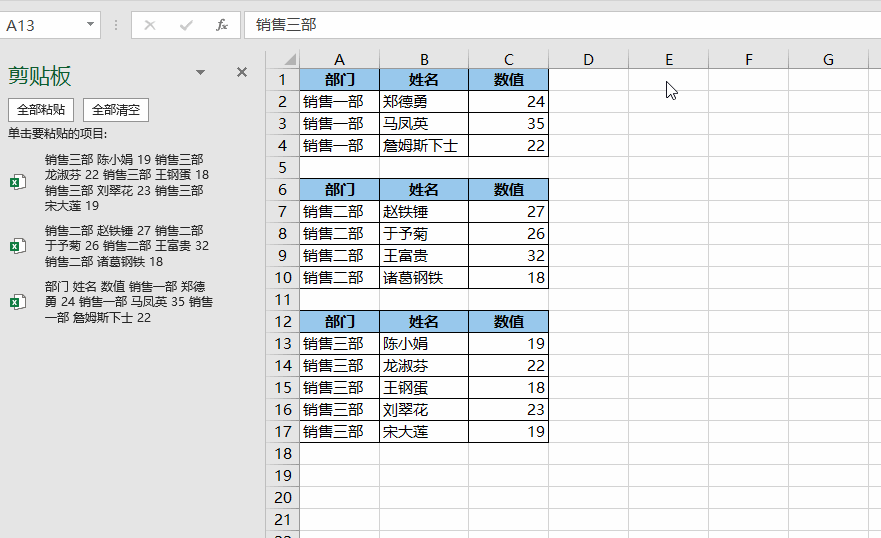Click the 姓名 header cell in row 6
The width and height of the screenshot is (881, 538).
[x=424, y=190]
